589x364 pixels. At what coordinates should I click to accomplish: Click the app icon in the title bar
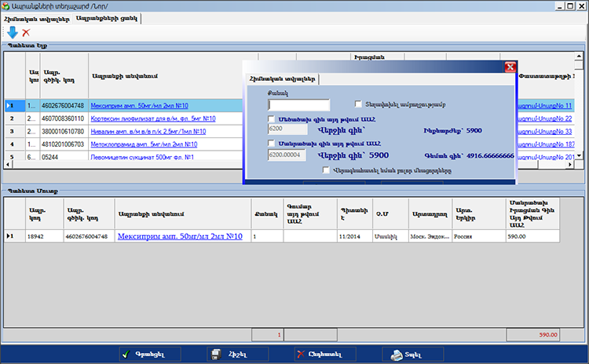(x=7, y=5)
